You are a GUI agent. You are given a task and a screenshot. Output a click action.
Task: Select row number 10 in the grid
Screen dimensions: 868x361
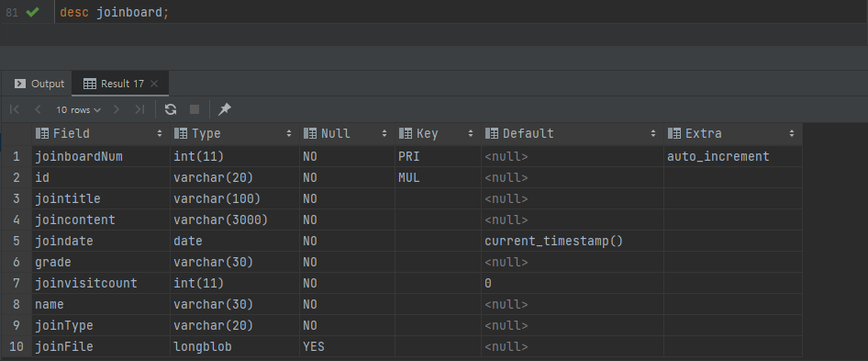tap(16, 346)
